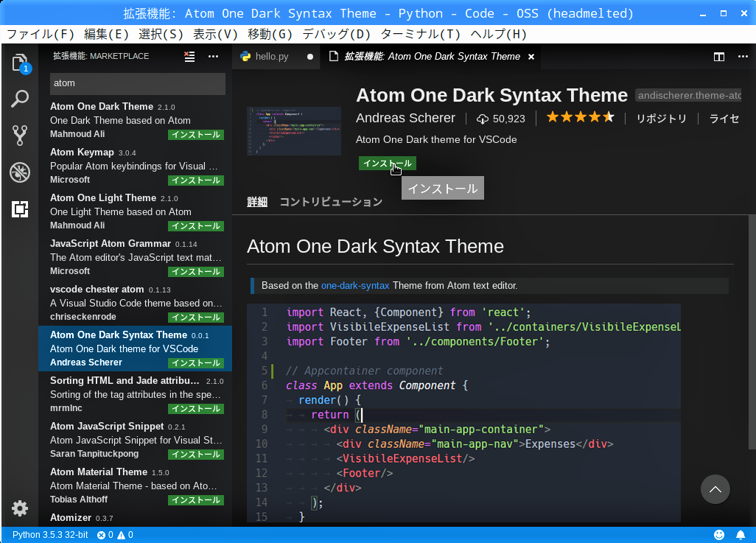756x543 pixels.
Task: Select the Extensions view icon
Action: (x=20, y=209)
